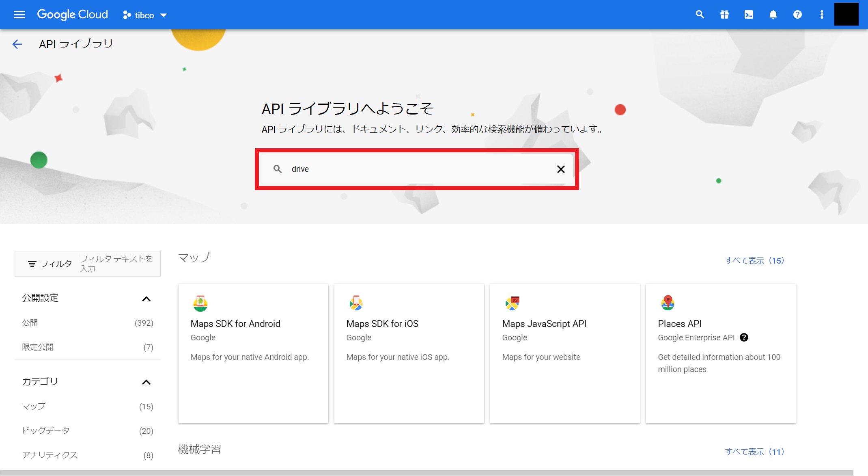Viewport: 868px width, 476px height.
Task: Select the マップ (15) category
Action: (x=88, y=407)
